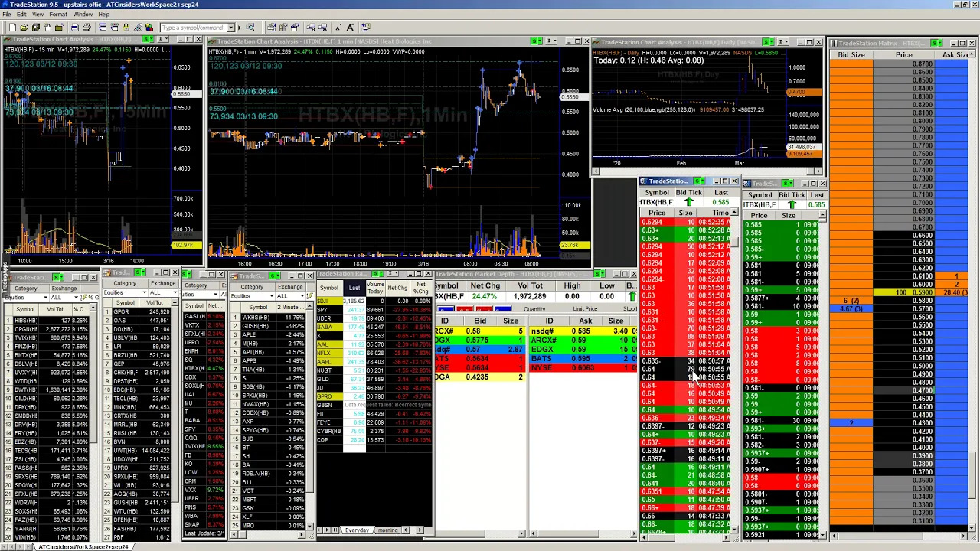The height and width of the screenshot is (551, 980).
Task: Click the Net Chg column header in the quote list
Action: click(397, 288)
